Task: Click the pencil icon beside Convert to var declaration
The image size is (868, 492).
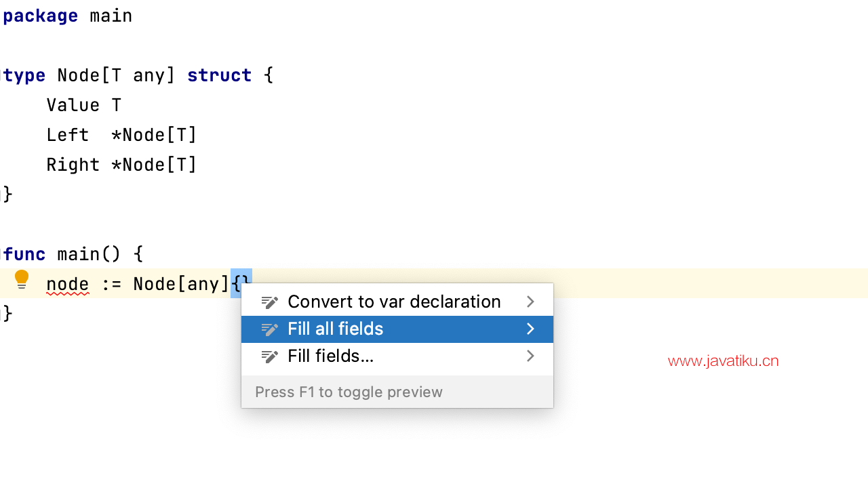Action: [270, 302]
